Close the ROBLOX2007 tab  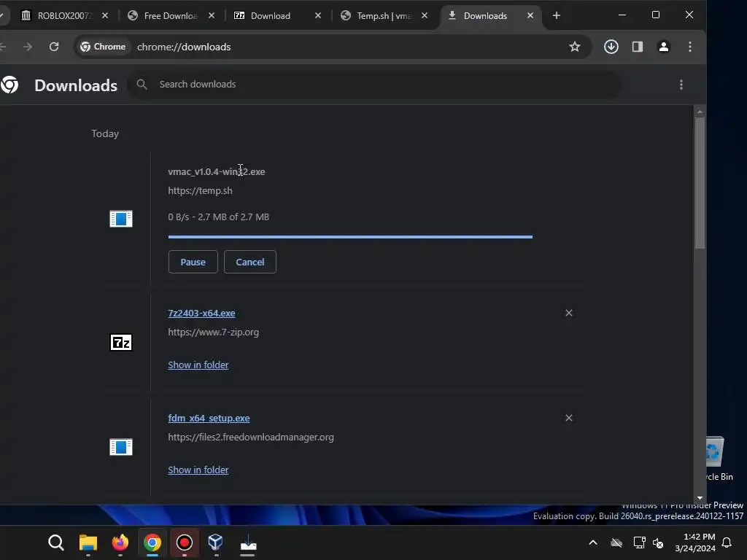pos(105,16)
